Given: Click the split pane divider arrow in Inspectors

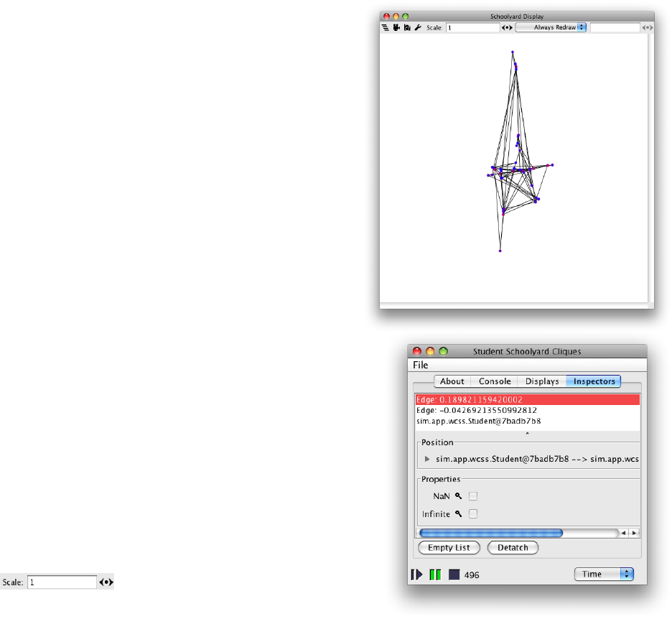Looking at the screenshot, I should pos(527,434).
